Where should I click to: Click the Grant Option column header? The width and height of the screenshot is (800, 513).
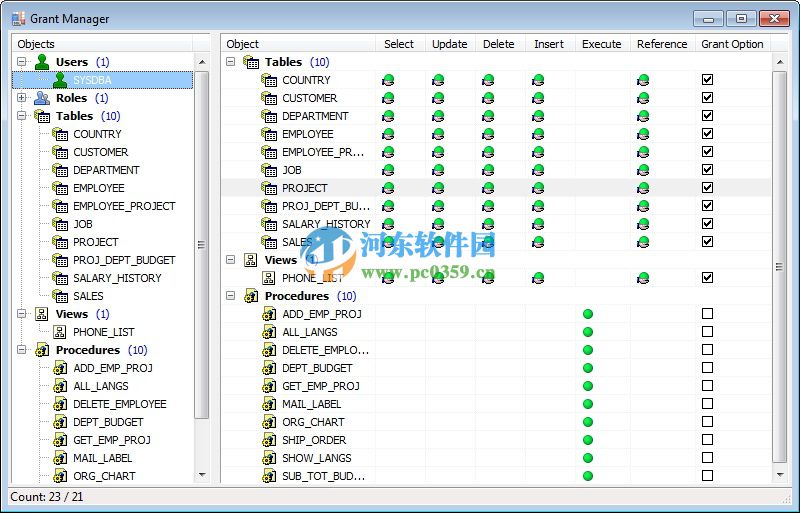point(733,44)
